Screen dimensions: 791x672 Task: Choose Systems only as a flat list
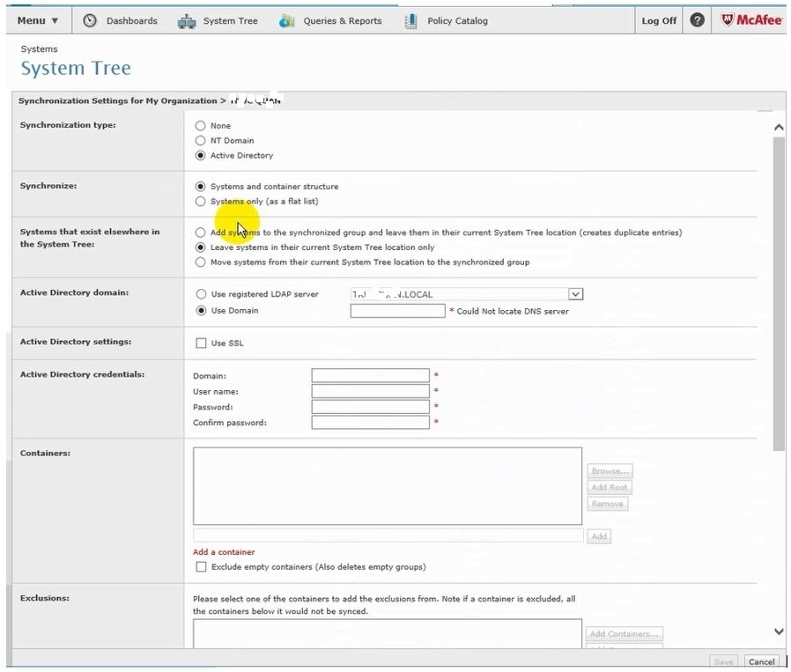[201, 202]
